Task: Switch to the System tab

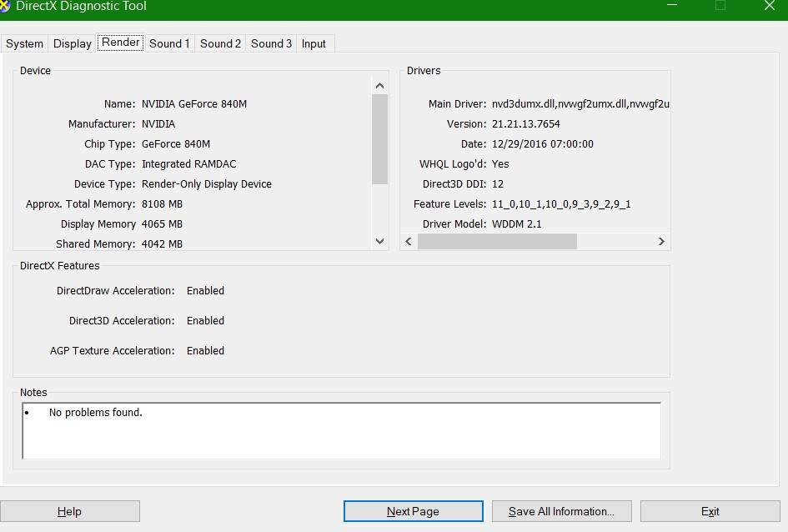Action: coord(24,43)
